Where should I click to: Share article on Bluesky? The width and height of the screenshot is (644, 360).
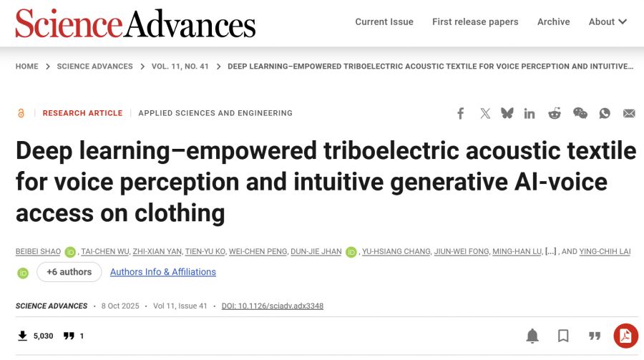tap(507, 113)
